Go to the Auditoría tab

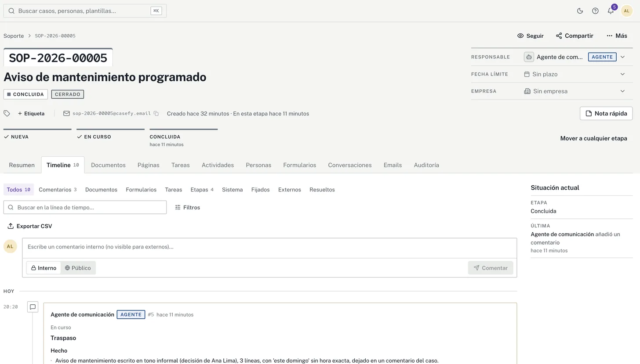click(x=426, y=165)
